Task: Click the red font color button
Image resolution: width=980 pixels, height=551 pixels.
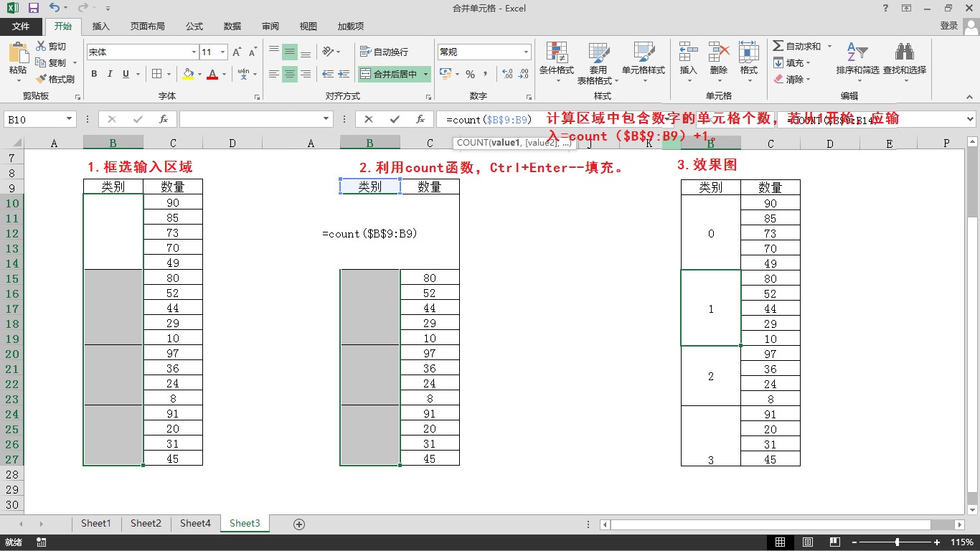Action: click(x=212, y=74)
